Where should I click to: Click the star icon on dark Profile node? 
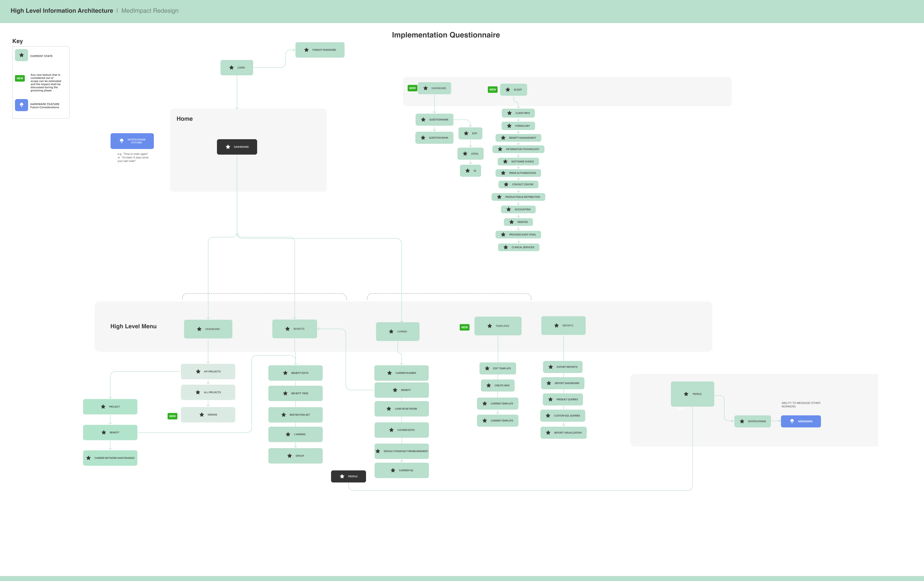coord(342,476)
